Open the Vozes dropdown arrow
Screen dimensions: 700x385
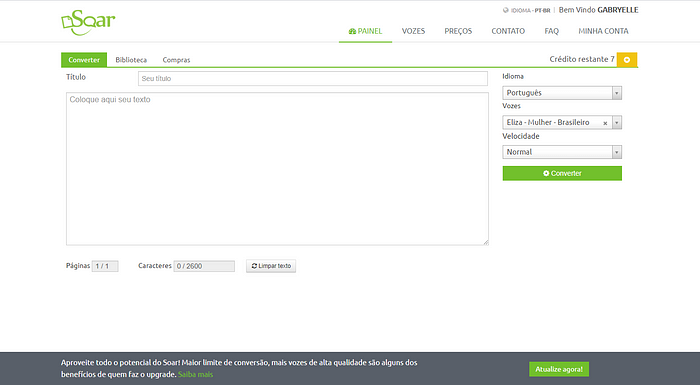[617, 122]
